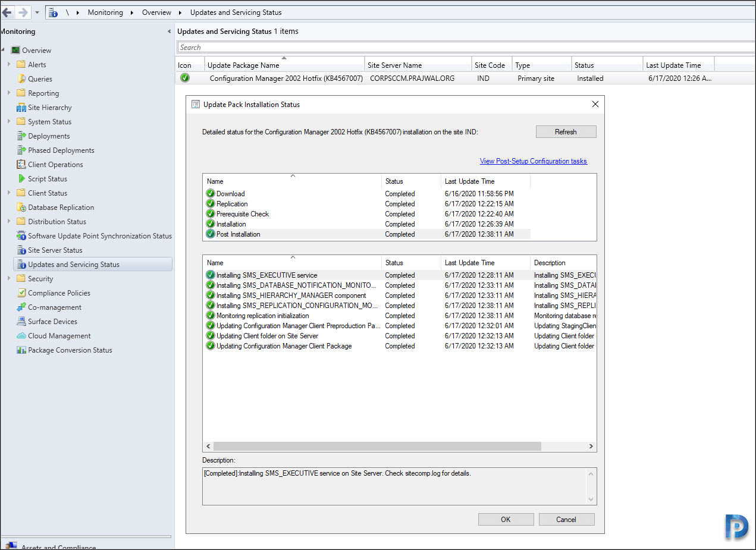This screenshot has height=550, width=756.
Task: Click the Queries icon in sidebar
Action: click(x=21, y=79)
